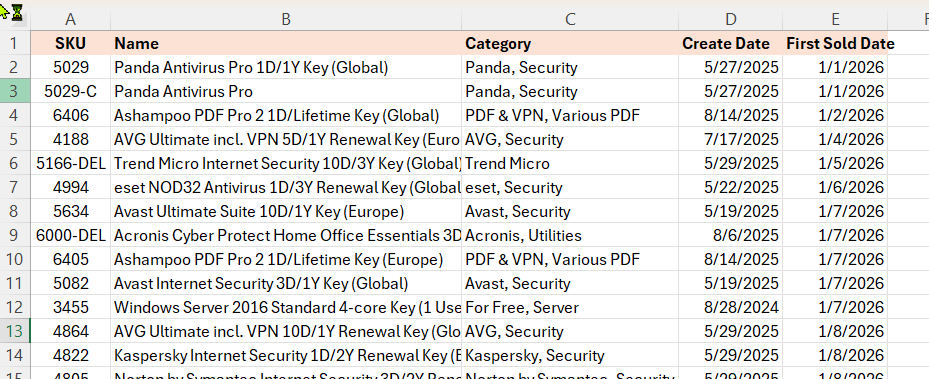Click the Category header cell

[570, 43]
